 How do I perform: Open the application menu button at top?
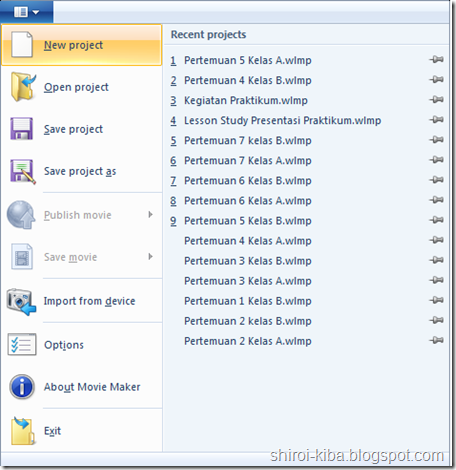click(x=27, y=12)
